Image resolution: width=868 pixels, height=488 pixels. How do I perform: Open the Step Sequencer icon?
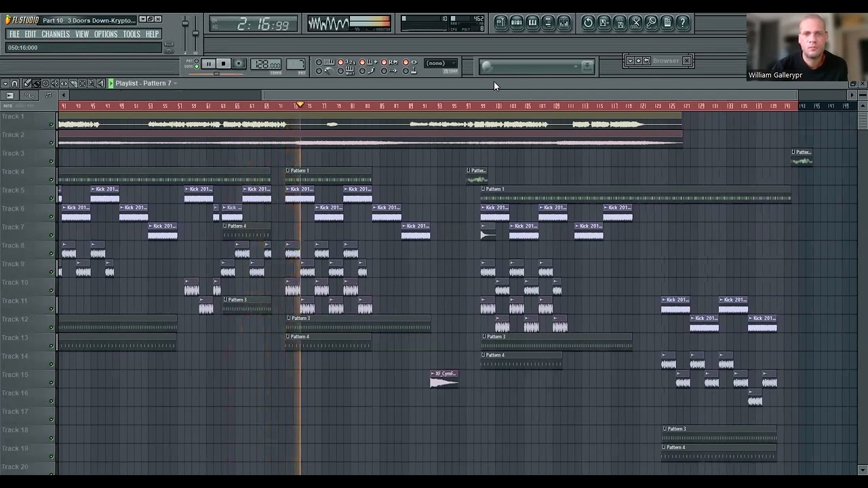point(517,23)
